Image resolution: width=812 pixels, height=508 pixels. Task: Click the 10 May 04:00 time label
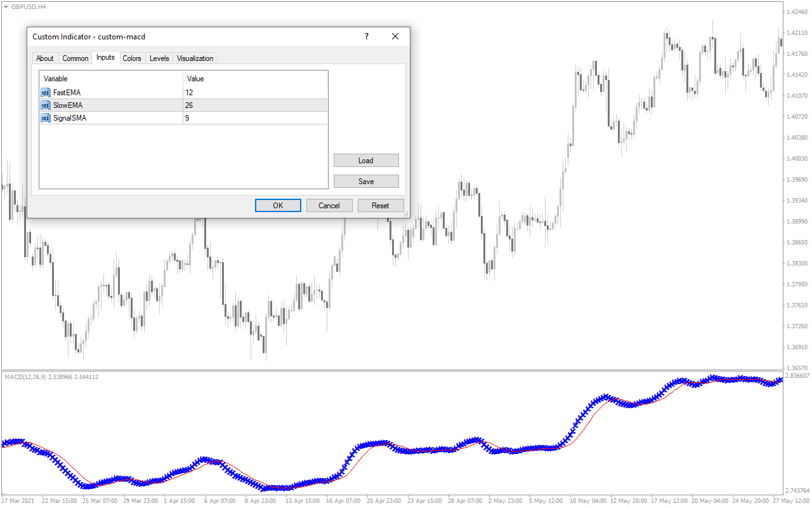coord(589,501)
